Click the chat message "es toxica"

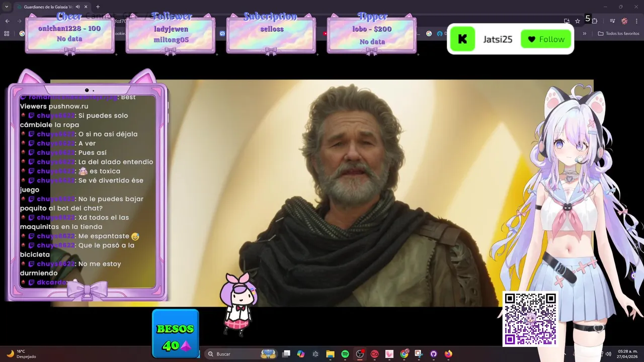(x=105, y=171)
